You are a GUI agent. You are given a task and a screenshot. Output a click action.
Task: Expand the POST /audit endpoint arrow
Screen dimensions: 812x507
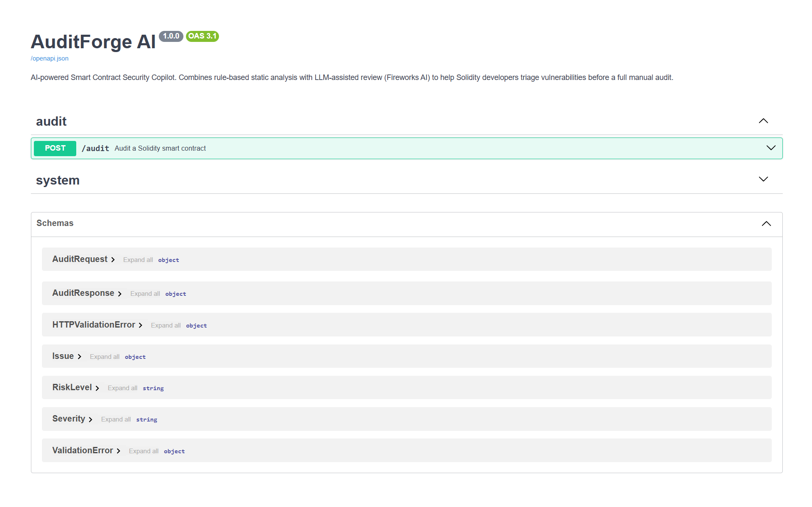click(x=770, y=148)
